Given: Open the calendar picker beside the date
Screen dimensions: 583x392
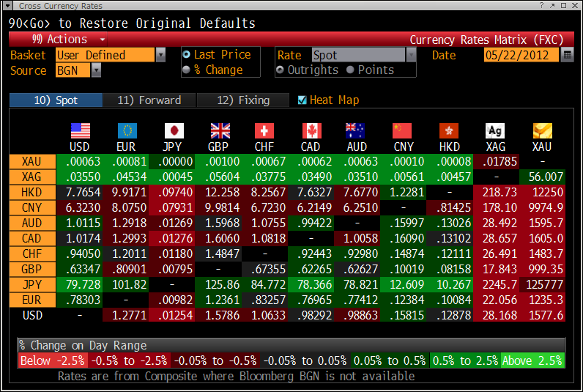Looking at the screenshot, I should coord(568,55).
